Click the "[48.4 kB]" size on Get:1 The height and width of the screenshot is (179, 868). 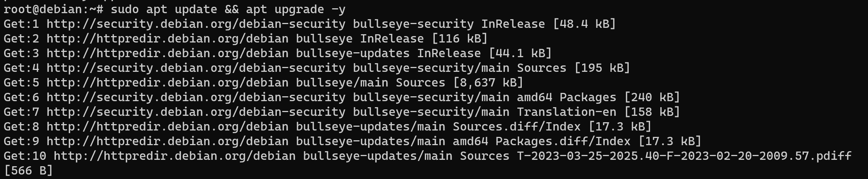tap(584, 24)
